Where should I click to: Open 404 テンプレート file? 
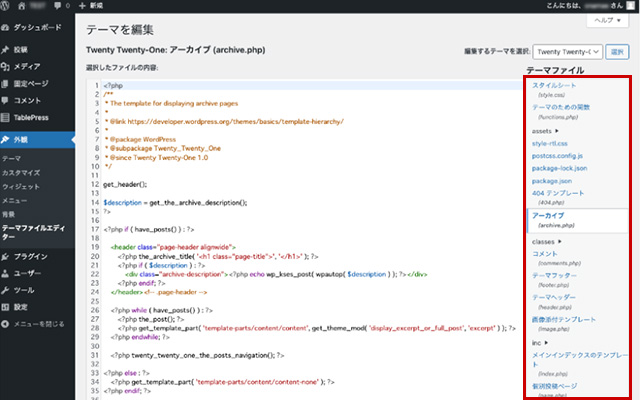tap(558, 193)
